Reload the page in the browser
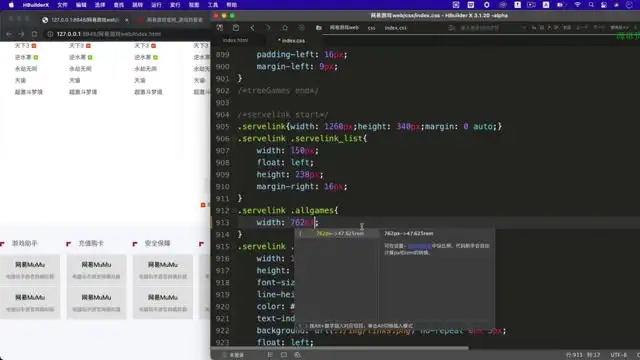Image resolution: width=640 pixels, height=360 pixels. (34, 34)
